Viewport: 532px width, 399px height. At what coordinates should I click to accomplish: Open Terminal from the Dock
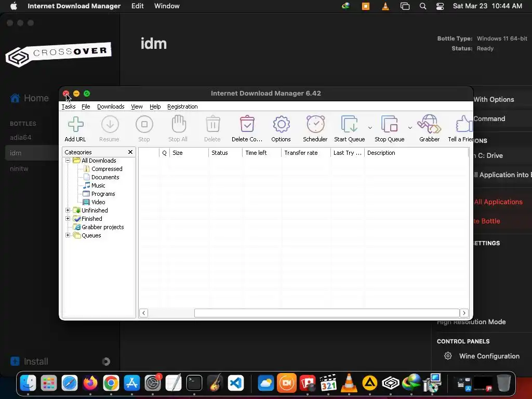pos(194,383)
